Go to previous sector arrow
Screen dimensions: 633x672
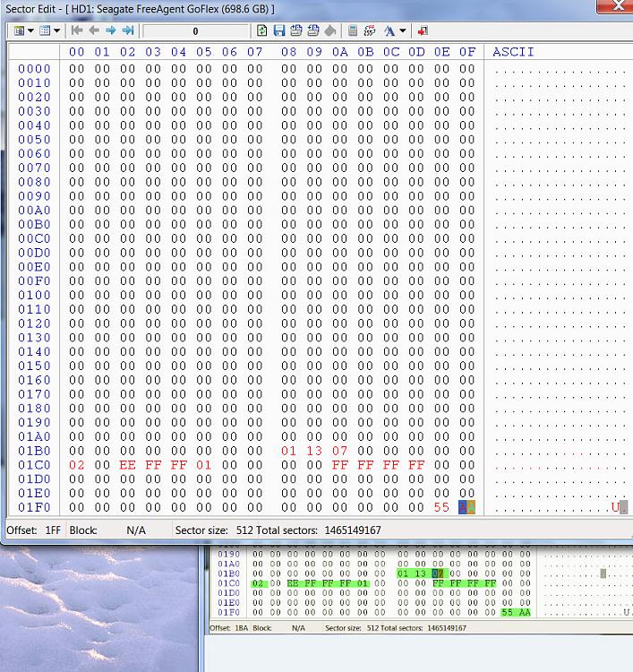click(x=94, y=30)
